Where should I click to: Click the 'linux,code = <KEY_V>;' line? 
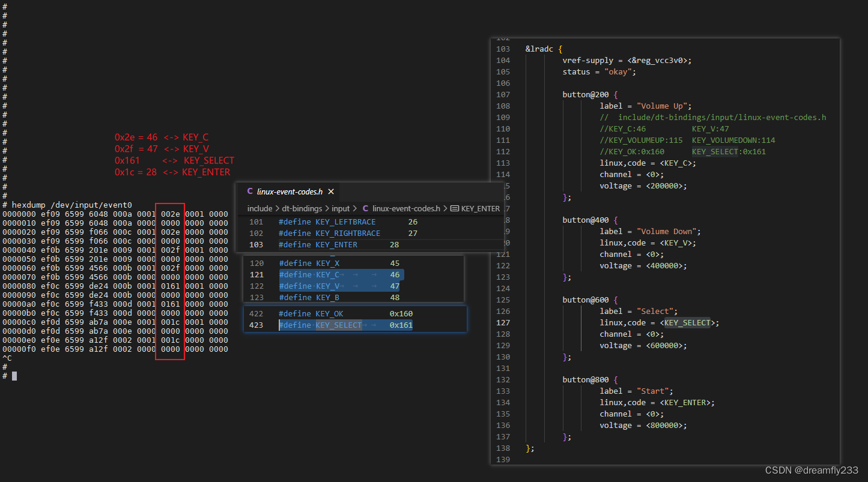648,243
